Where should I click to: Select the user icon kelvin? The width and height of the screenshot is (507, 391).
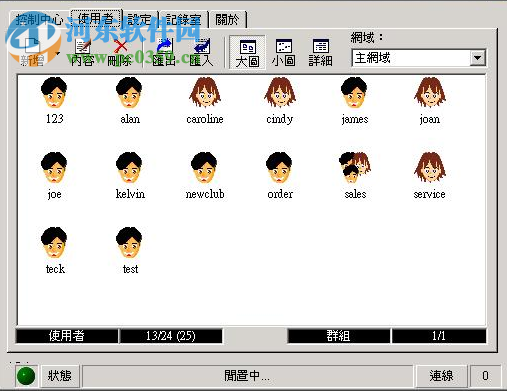click(129, 168)
